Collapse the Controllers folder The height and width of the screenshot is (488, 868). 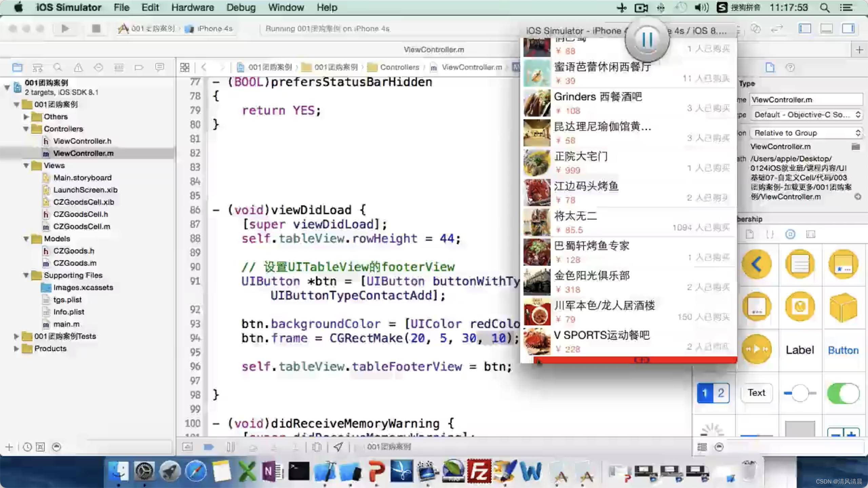(26, 129)
